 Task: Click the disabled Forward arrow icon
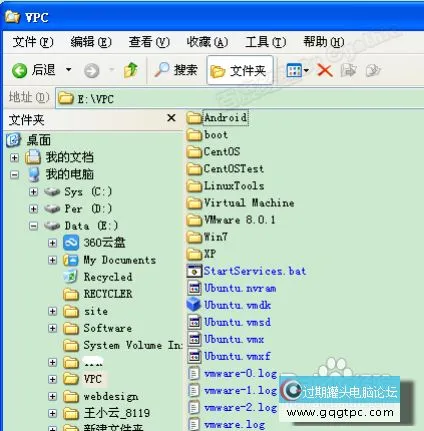[91, 71]
